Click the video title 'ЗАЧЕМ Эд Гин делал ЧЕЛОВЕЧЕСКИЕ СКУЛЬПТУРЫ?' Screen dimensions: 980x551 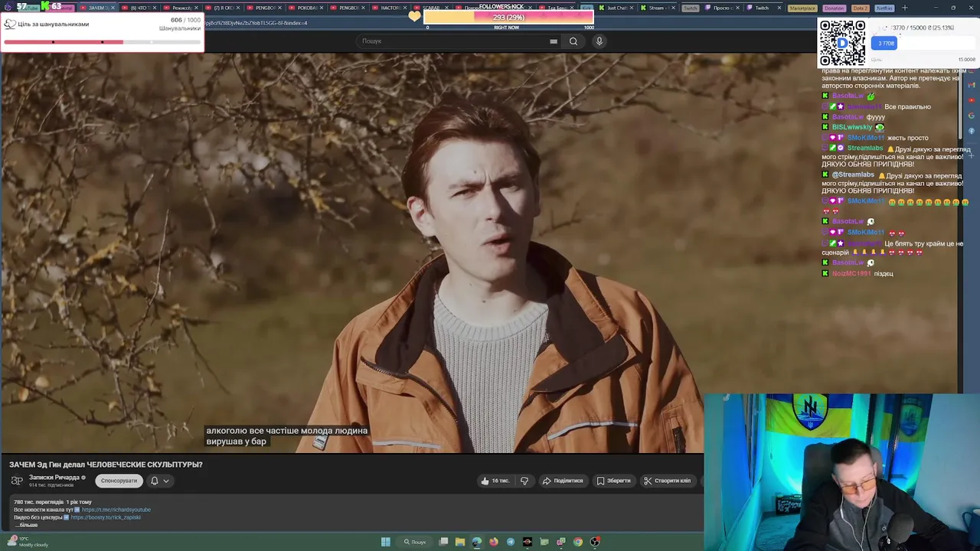click(x=106, y=465)
